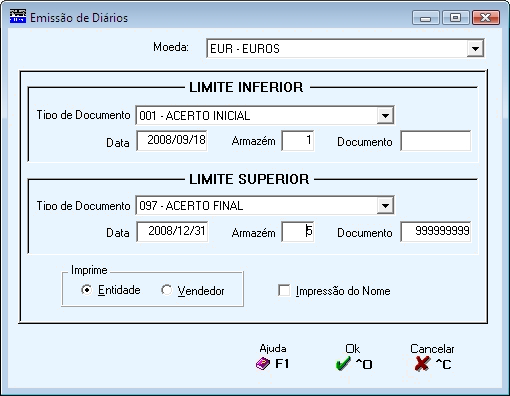Click the upper limit Documento field 999999999

pos(436,232)
